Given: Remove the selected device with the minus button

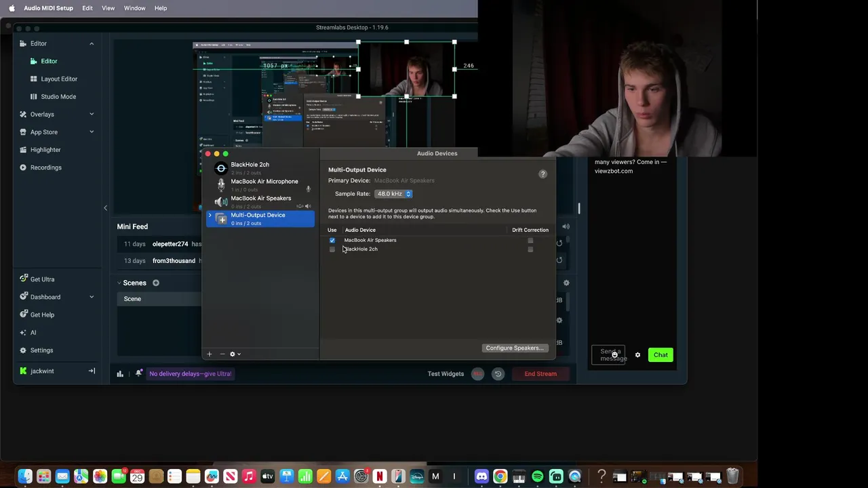Looking at the screenshot, I should (222, 354).
